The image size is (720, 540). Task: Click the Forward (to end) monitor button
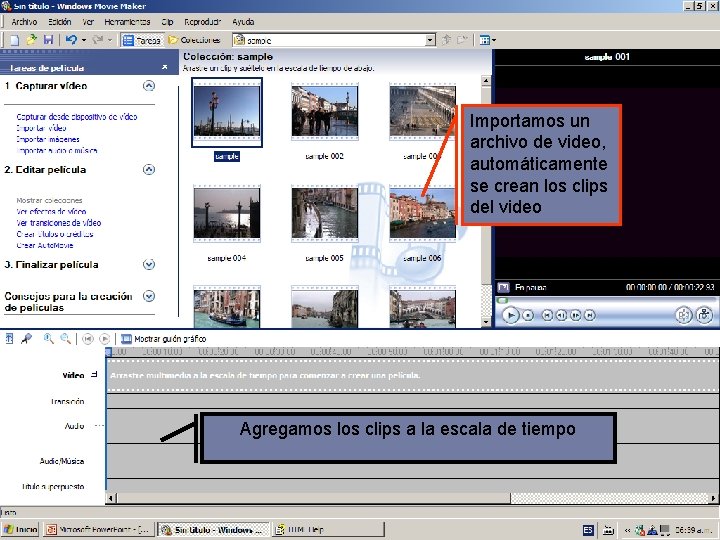590,315
